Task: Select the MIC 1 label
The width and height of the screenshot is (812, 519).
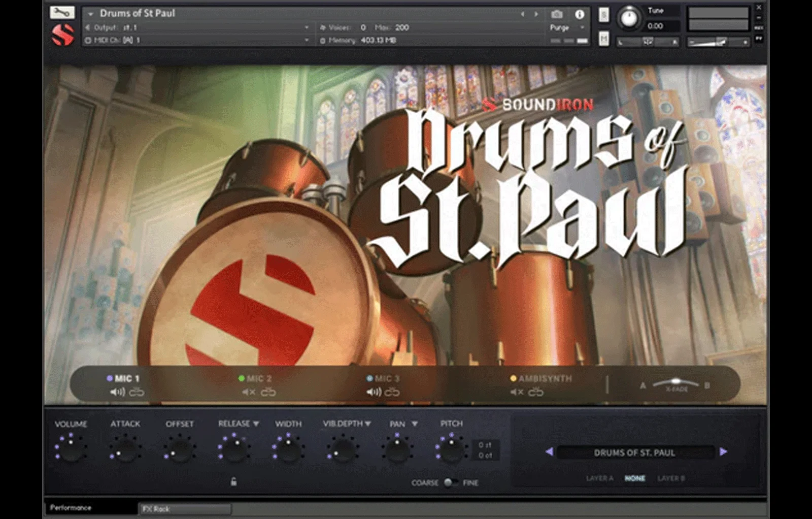Action: (126, 378)
